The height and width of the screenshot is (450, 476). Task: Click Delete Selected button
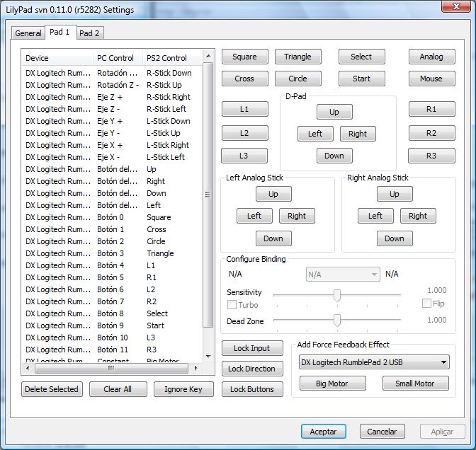[52, 389]
